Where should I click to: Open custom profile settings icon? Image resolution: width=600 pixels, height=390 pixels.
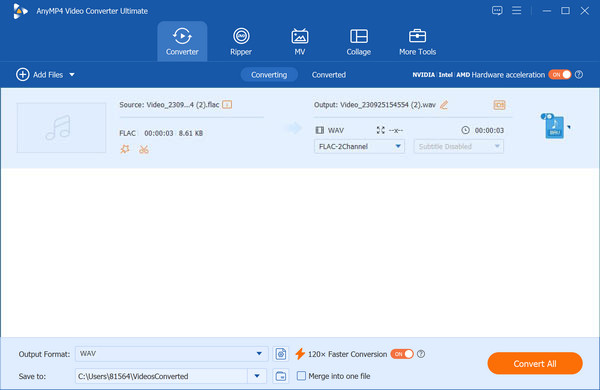281,354
